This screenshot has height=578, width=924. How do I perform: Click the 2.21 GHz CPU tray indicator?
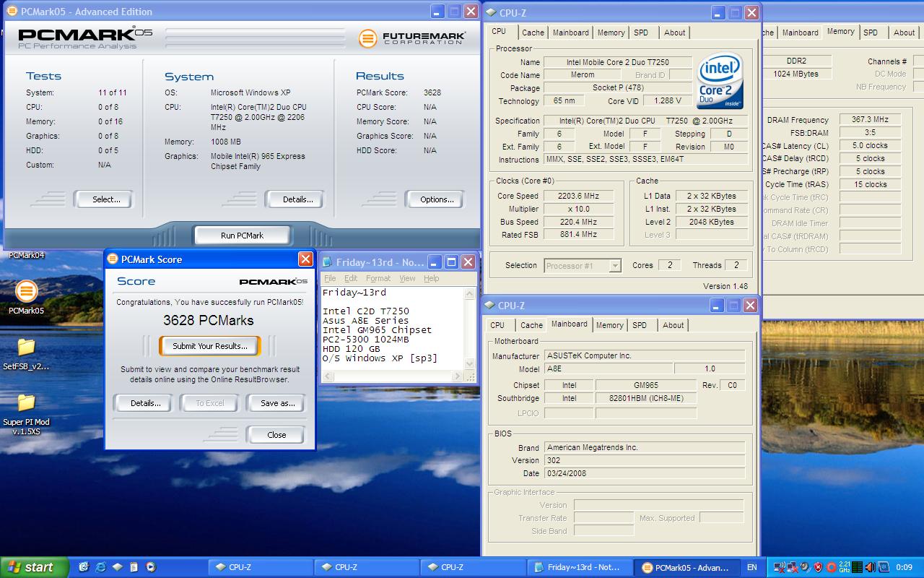tap(845, 568)
